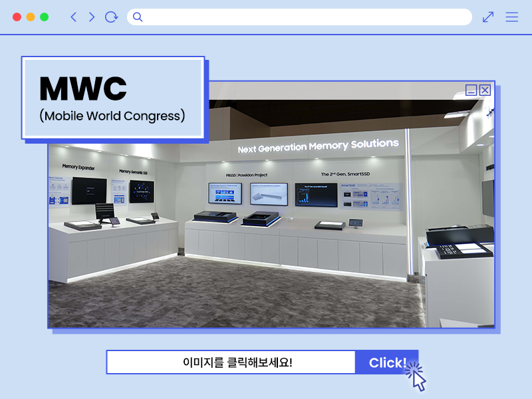
Task: Click the Korean prompt text field
Action: [231, 362]
